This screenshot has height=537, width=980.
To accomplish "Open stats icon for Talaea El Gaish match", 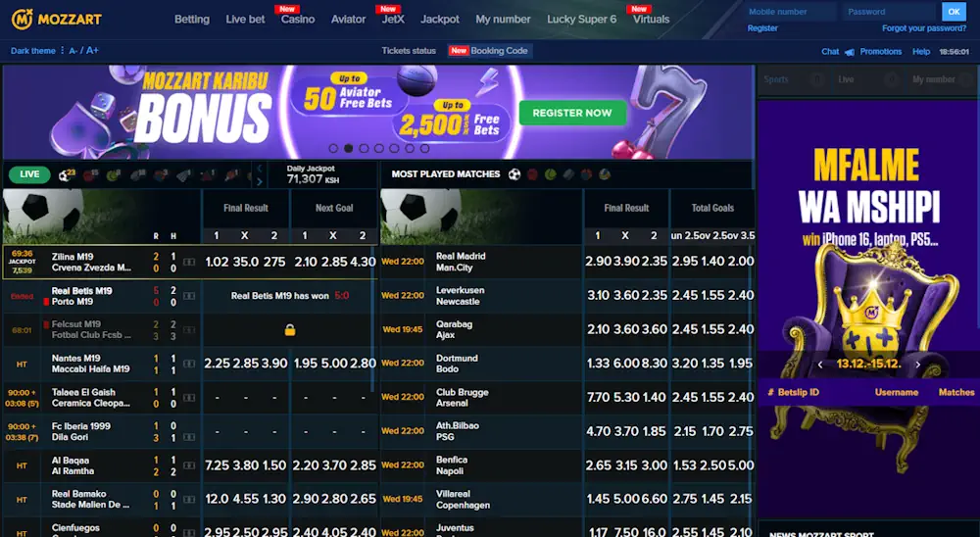I will [189, 398].
